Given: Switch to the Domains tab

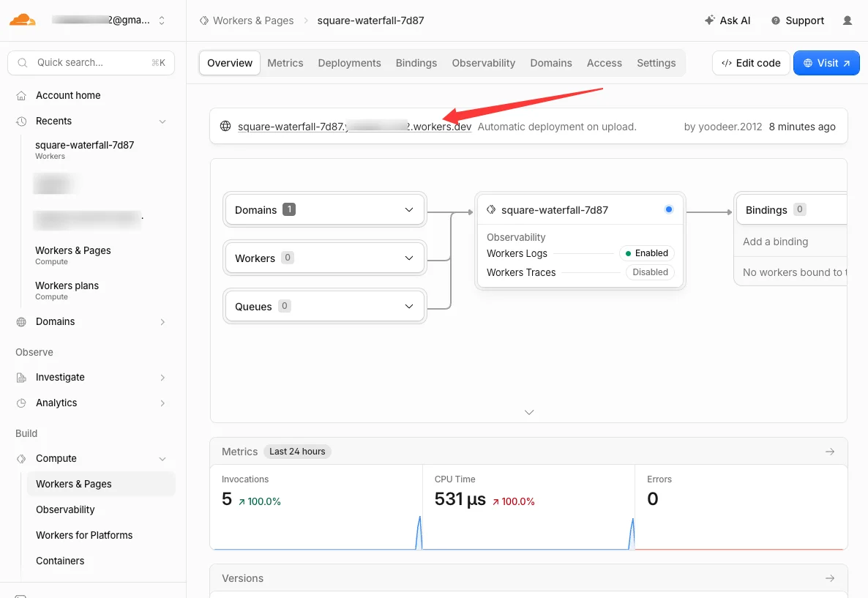Looking at the screenshot, I should pos(551,63).
